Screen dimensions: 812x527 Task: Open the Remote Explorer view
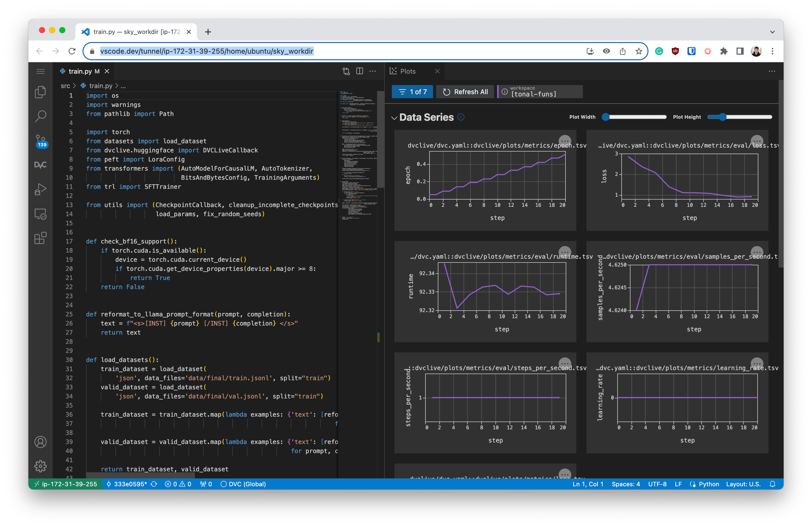click(x=40, y=214)
